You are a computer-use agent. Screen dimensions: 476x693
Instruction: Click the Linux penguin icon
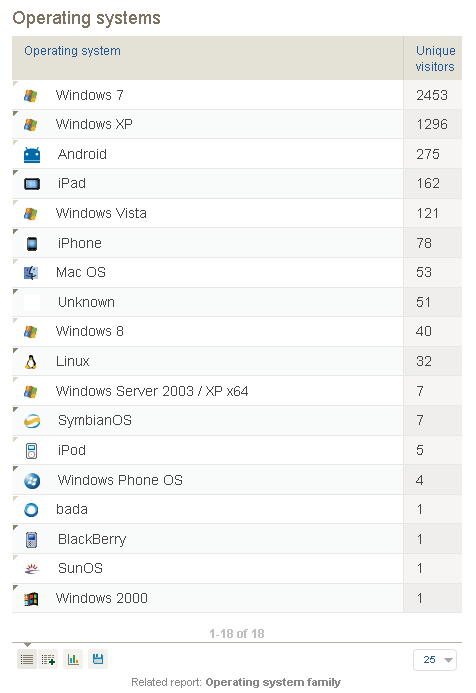pos(30,362)
